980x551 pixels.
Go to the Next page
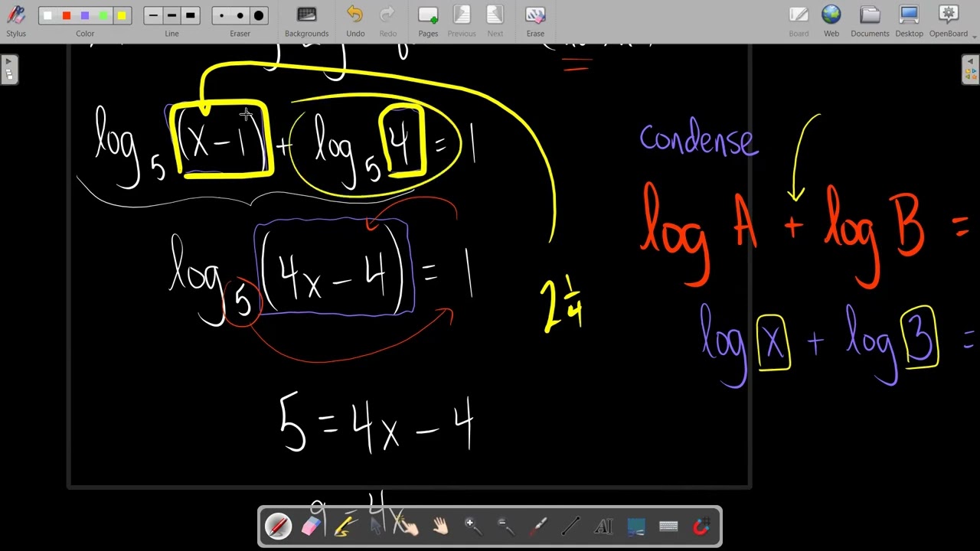[x=495, y=21]
